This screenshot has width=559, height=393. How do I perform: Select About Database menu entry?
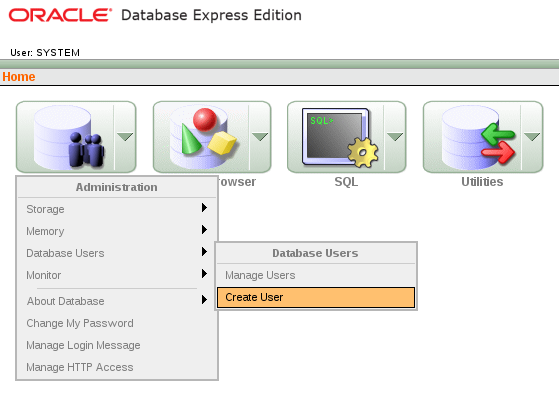117,301
